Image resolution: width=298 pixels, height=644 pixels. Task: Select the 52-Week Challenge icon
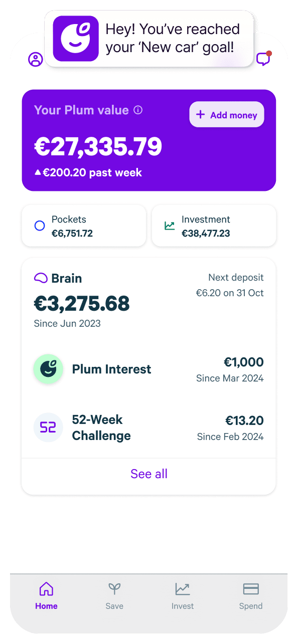48,427
